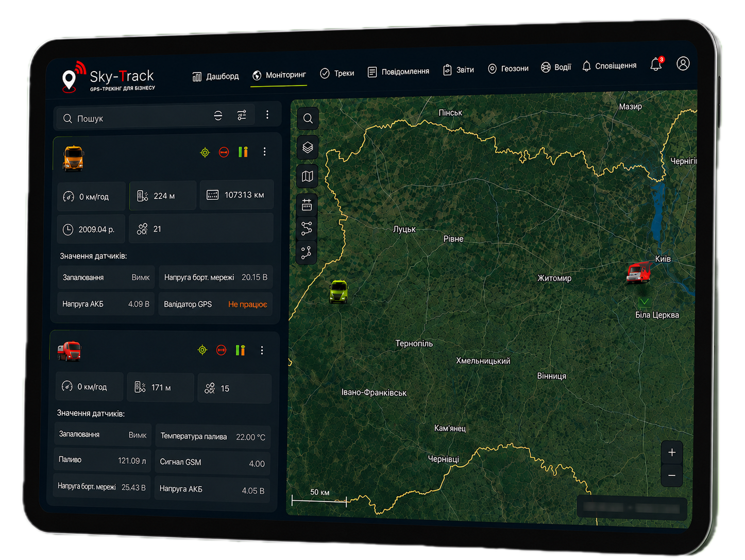Select the route path tool on the map

coord(307,228)
